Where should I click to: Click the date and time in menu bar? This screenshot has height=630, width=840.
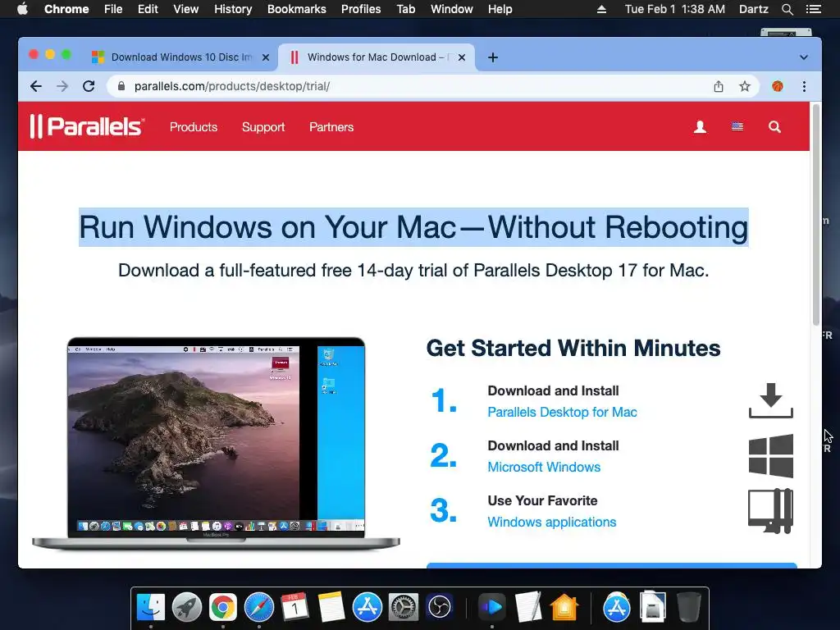click(675, 9)
